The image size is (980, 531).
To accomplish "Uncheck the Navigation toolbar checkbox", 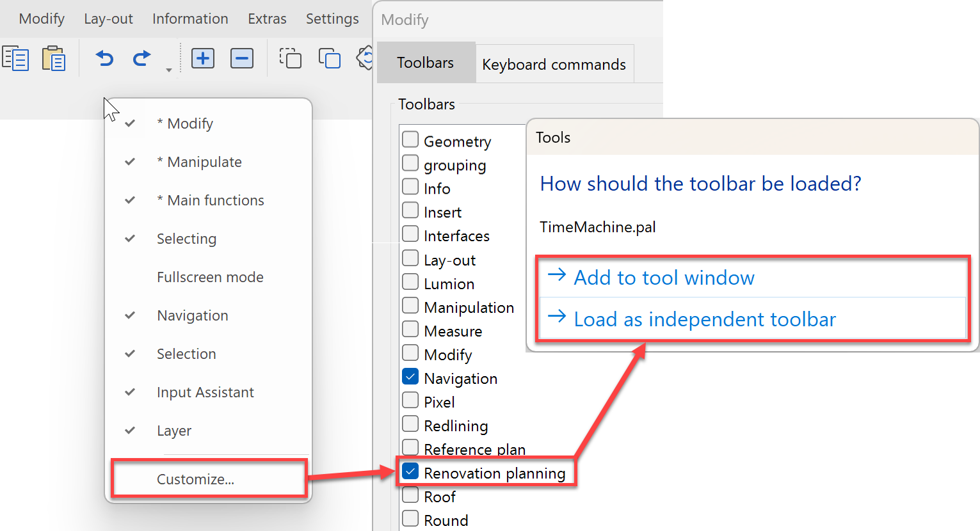I will tap(410, 377).
